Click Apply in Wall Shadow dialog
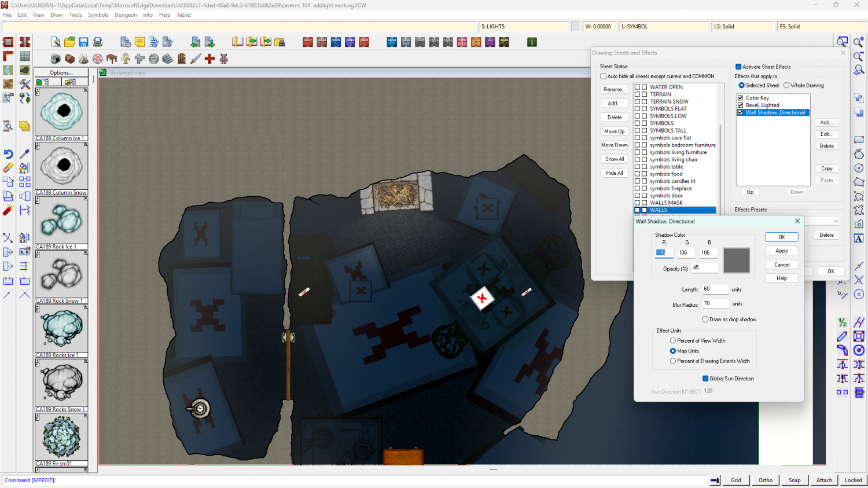 coord(781,251)
